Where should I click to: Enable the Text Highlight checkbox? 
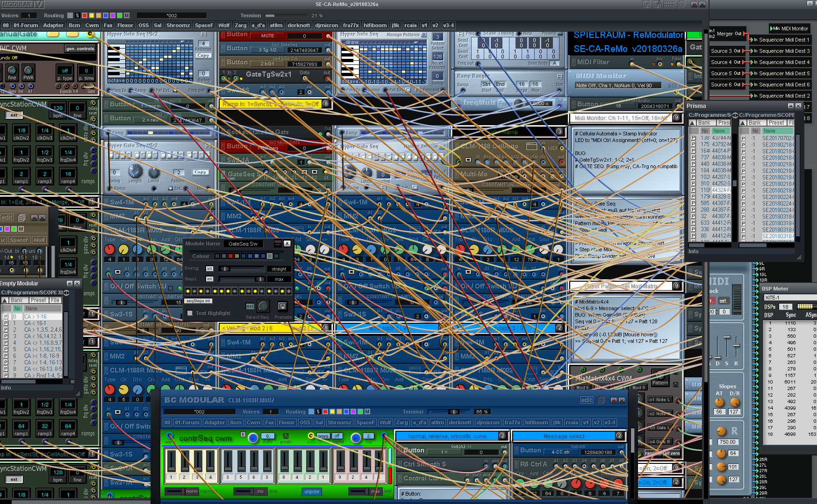pyautogui.click(x=190, y=313)
